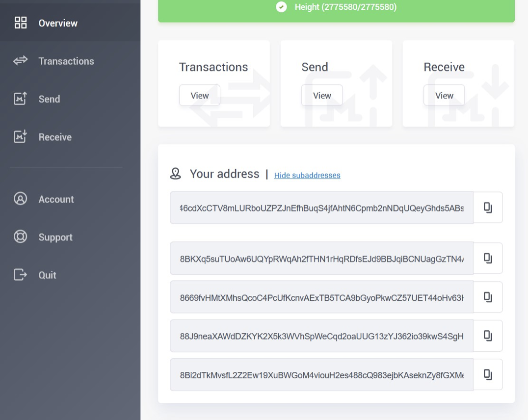Click the checkmark icon in the green sync banner
This screenshot has height=420, width=528.
pyautogui.click(x=281, y=7)
